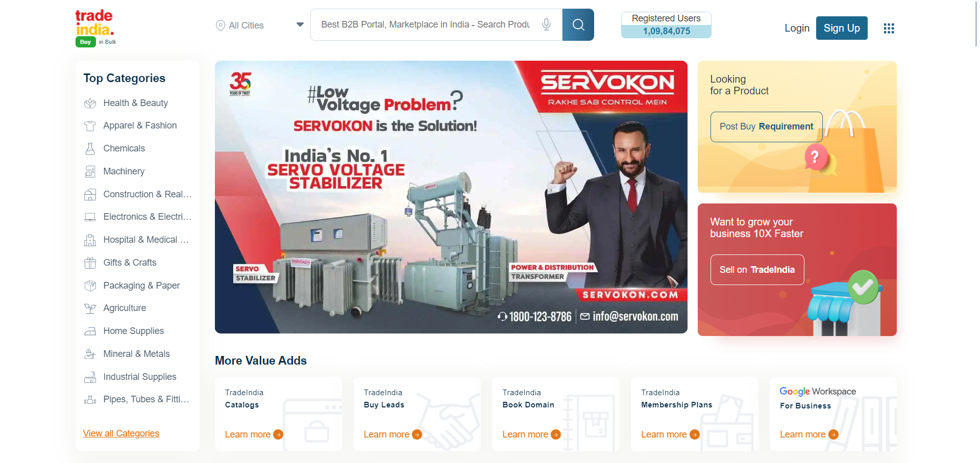Click the TradeIndia logo
This screenshot has width=980, height=463.
94,23
